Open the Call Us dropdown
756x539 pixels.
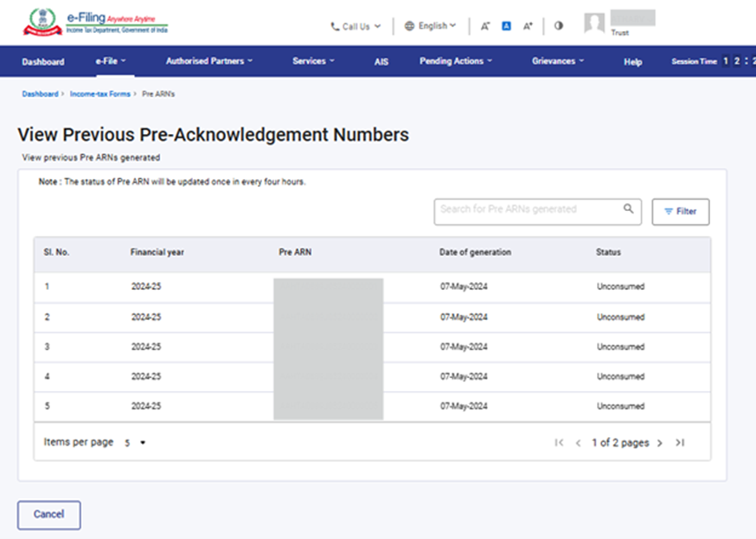click(356, 27)
